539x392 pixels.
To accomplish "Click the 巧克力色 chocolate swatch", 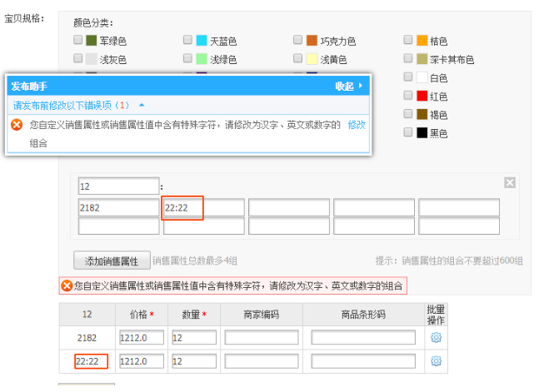I will coord(312,40).
